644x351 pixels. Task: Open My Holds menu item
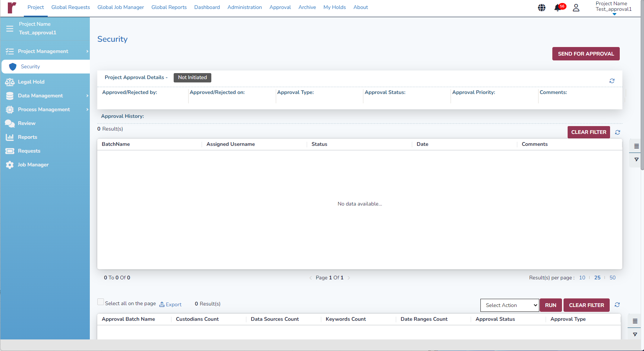(x=335, y=7)
